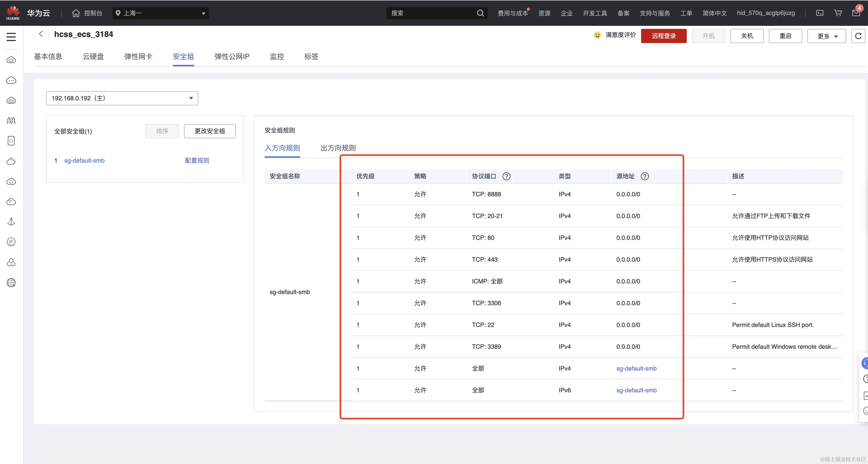This screenshot has height=464, width=868.
Task: Click the 更改安全组 button
Action: [x=210, y=131]
